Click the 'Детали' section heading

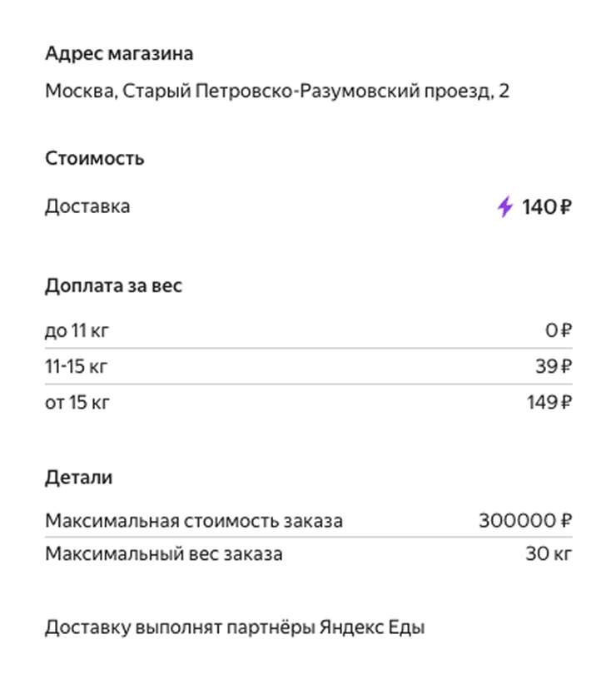click(79, 477)
